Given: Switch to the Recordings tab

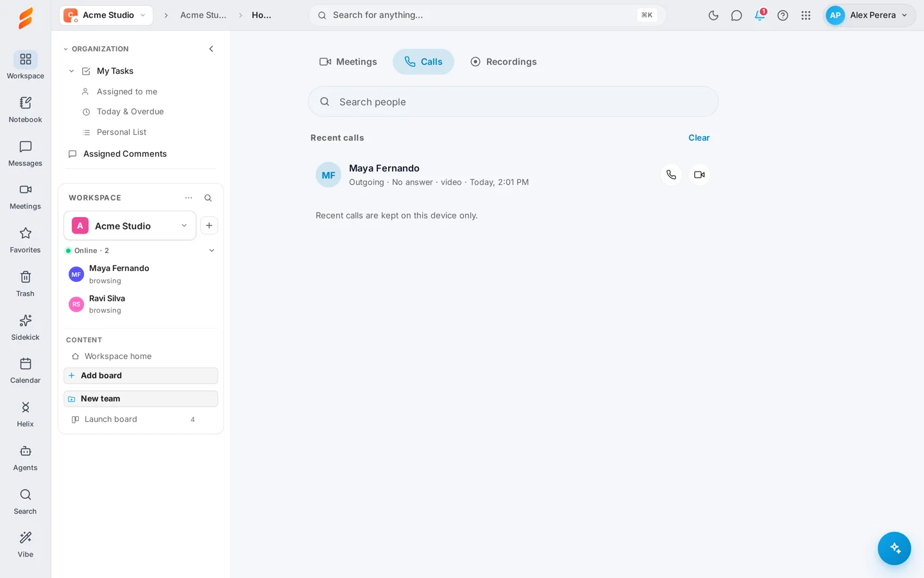Looking at the screenshot, I should coord(504,62).
